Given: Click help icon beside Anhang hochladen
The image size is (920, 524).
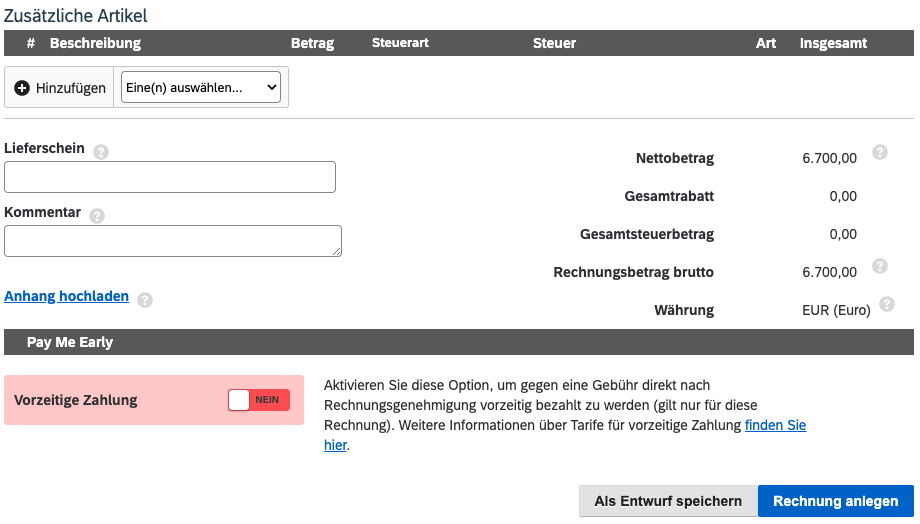Looking at the screenshot, I should click(145, 300).
